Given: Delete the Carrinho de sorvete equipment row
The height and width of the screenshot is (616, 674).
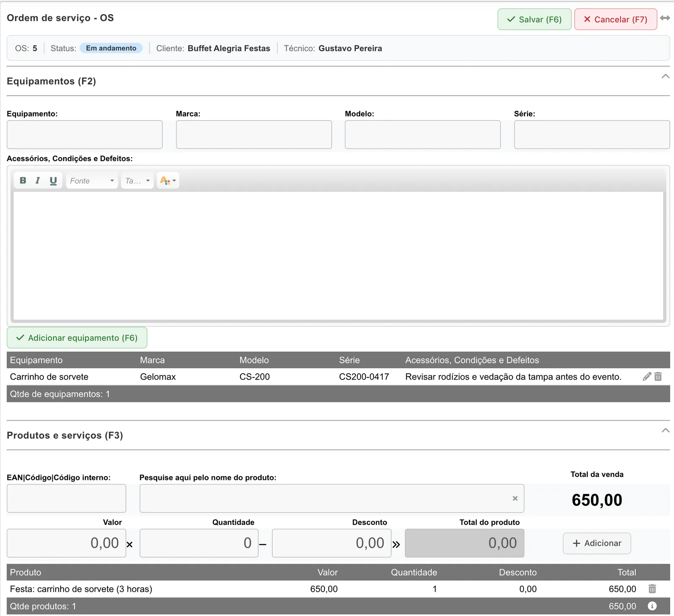Looking at the screenshot, I should click(x=658, y=377).
